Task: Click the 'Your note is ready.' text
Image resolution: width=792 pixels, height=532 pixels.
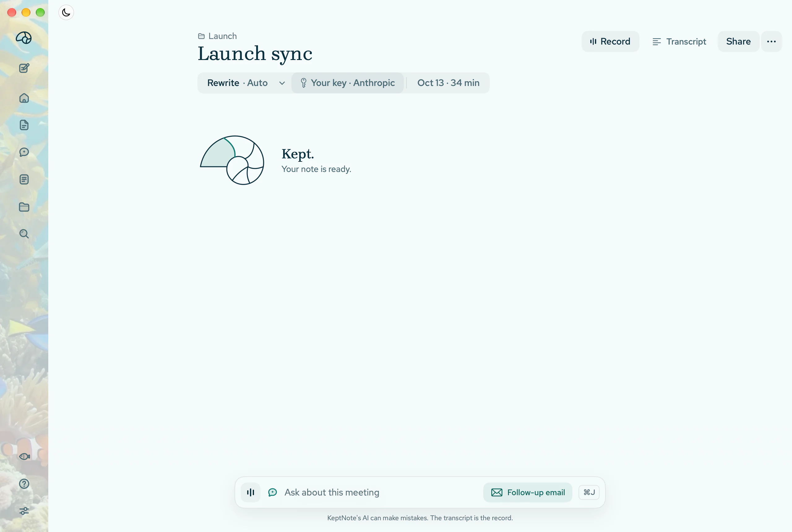Action: (316, 169)
